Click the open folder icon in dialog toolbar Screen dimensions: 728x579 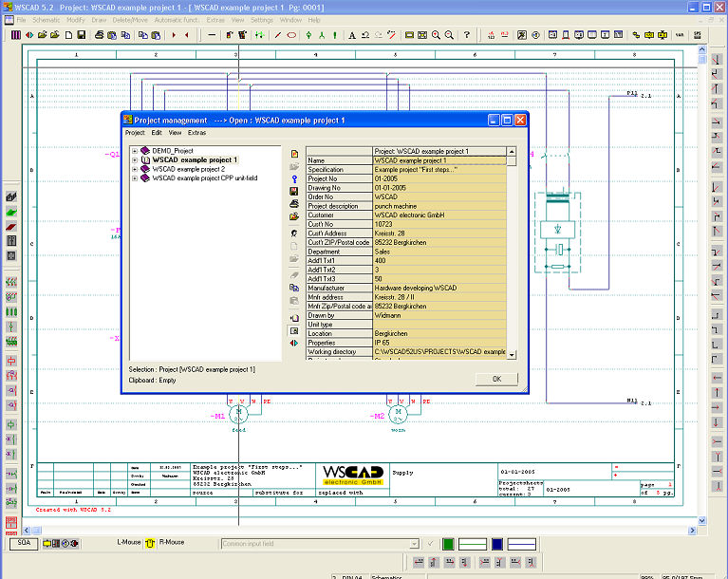[x=294, y=216]
